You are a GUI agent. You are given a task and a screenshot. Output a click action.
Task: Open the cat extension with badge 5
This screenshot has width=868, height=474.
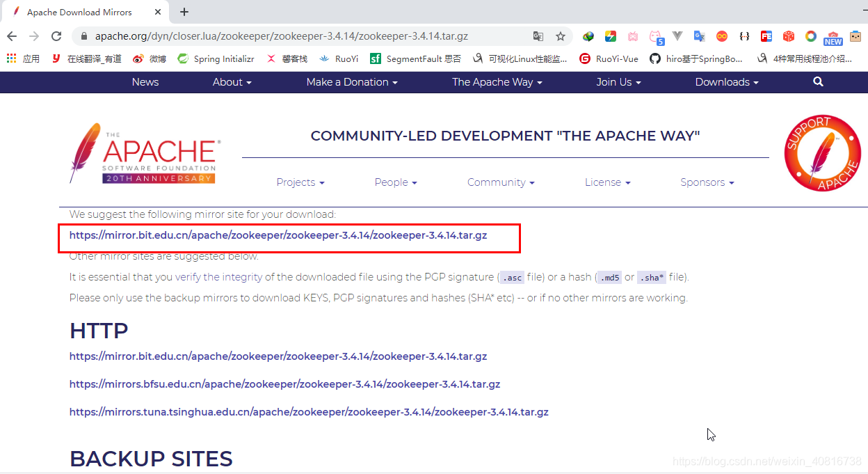655,37
